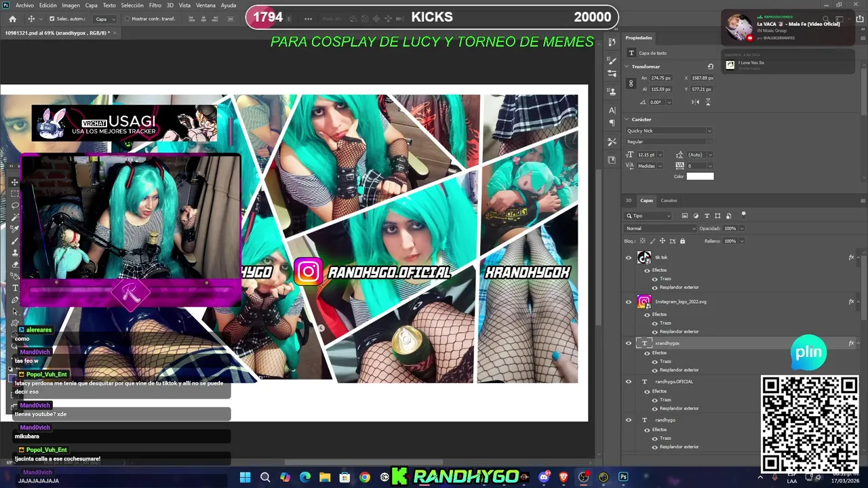Open the Character panel icon
This screenshot has width=868, height=488.
612,110
